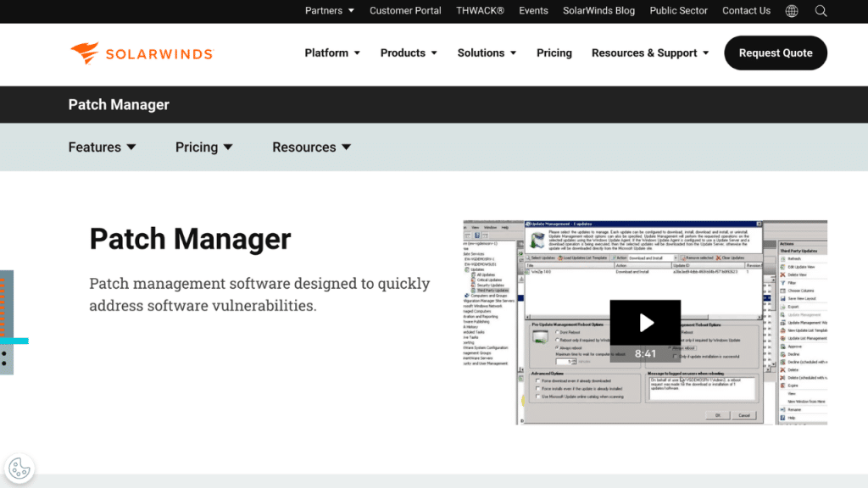
Task: Open the Customer Portal link
Action: click(x=405, y=10)
